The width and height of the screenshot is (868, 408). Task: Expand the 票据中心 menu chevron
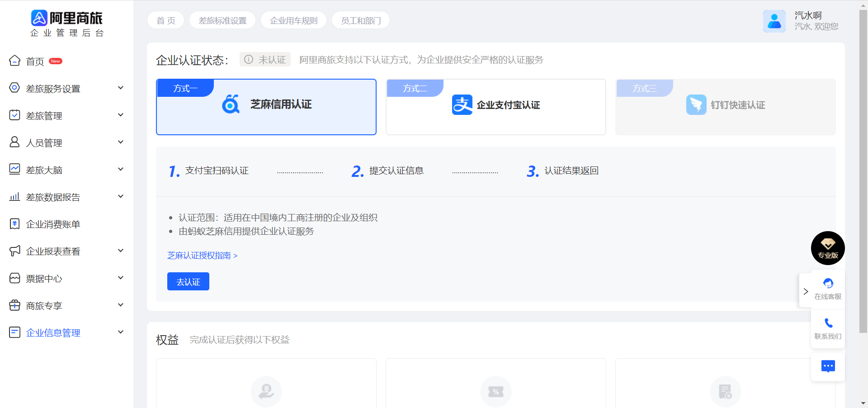pos(121,278)
